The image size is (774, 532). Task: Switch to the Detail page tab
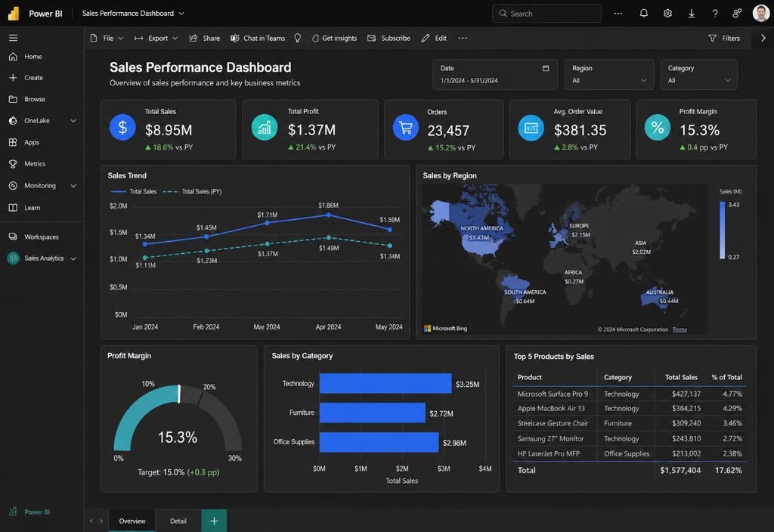pyautogui.click(x=178, y=521)
